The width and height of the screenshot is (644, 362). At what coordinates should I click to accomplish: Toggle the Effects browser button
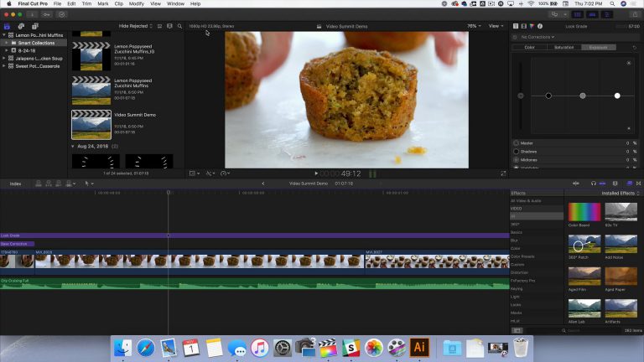pos(629,184)
